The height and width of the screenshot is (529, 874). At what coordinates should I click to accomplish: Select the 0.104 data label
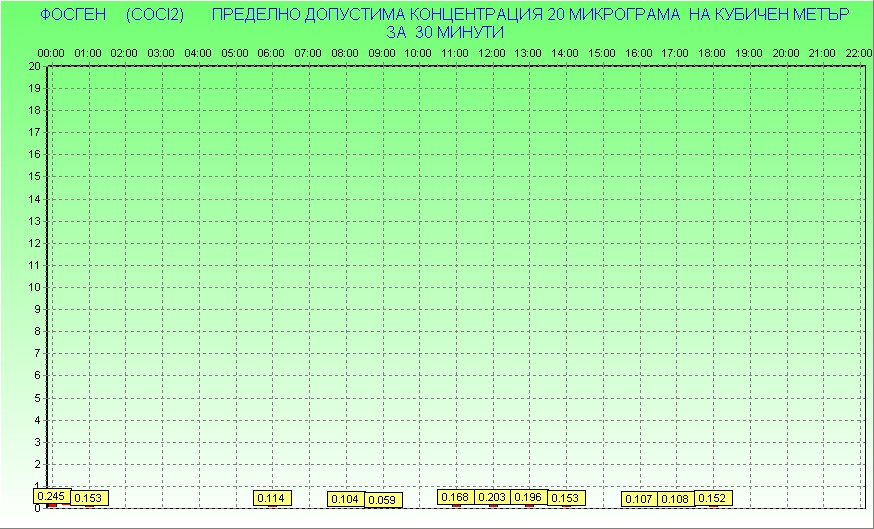pyautogui.click(x=346, y=499)
